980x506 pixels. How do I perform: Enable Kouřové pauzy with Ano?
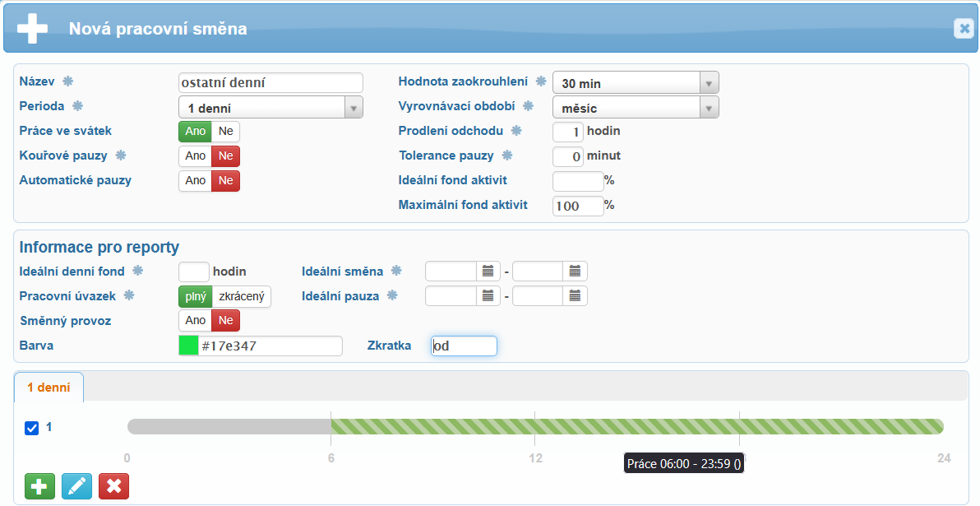point(196,156)
